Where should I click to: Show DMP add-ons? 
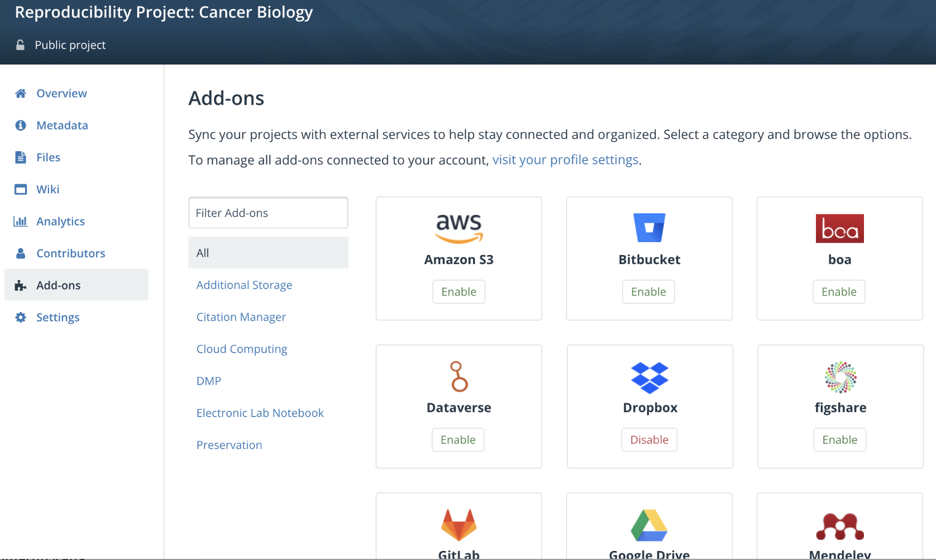tap(209, 381)
